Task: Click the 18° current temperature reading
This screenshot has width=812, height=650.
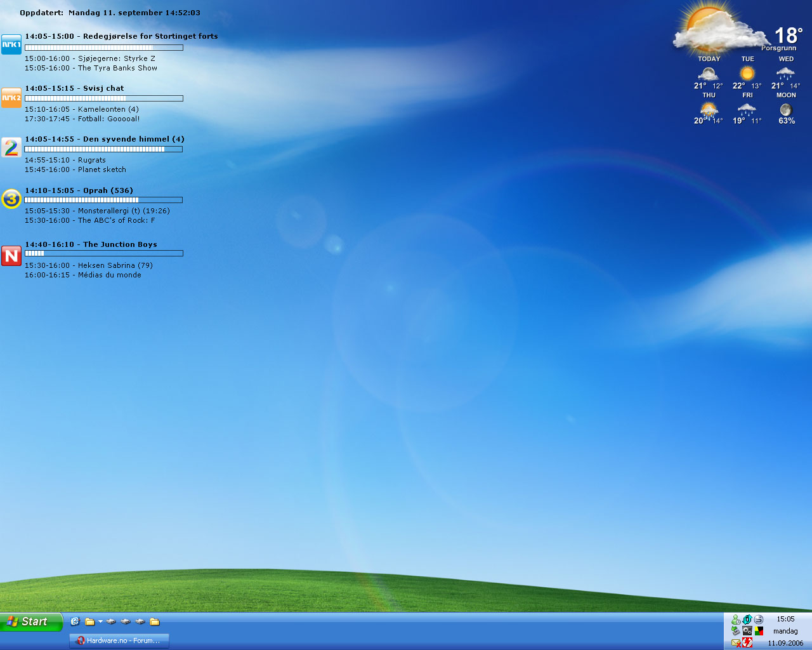Action: (x=789, y=35)
